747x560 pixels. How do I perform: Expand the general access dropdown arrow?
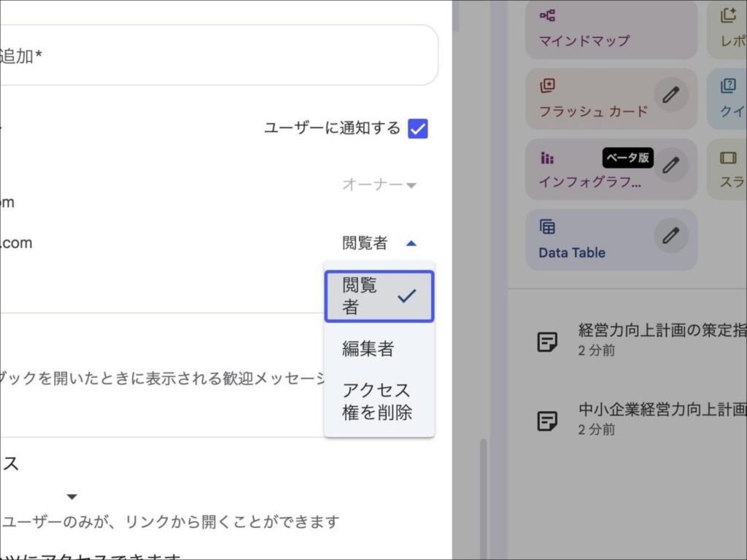[71, 497]
